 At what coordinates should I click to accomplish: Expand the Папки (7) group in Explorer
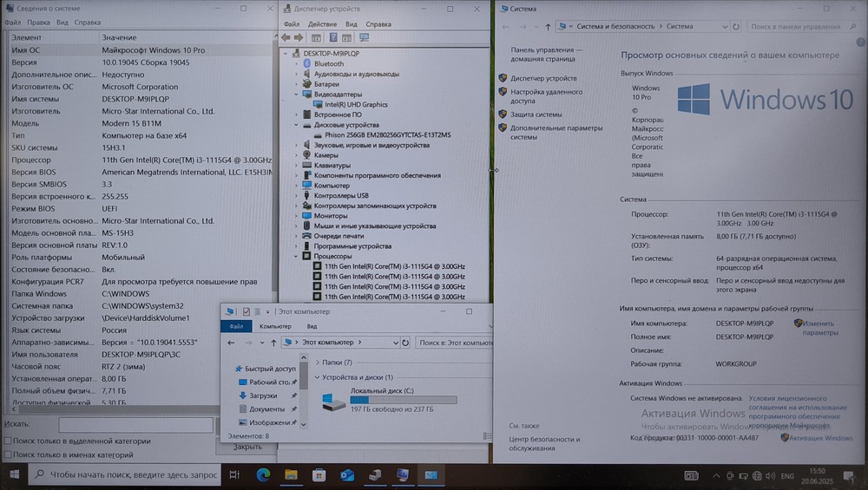317,363
